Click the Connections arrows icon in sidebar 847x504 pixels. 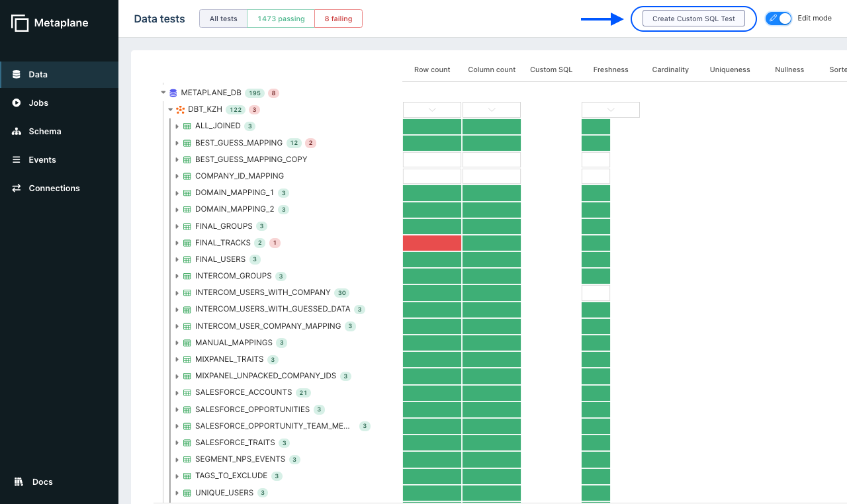[17, 189]
